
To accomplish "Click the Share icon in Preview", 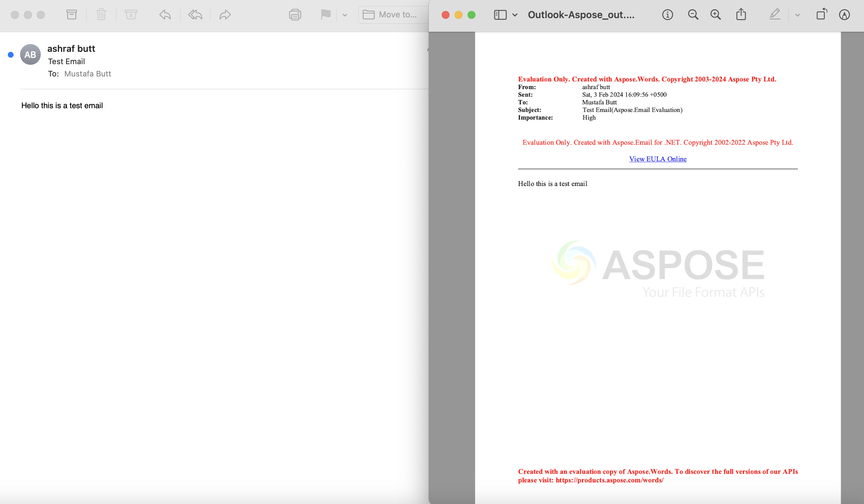I will click(741, 14).
